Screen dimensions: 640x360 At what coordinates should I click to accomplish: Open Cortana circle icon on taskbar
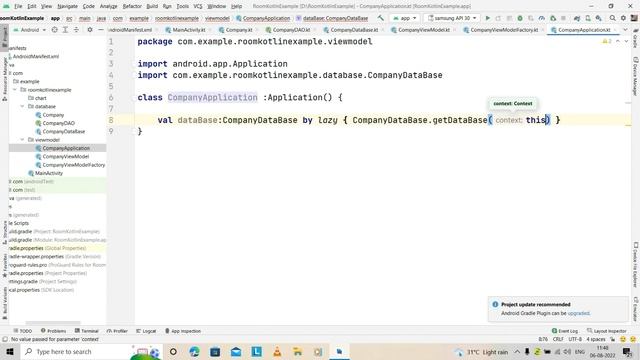coord(173,351)
